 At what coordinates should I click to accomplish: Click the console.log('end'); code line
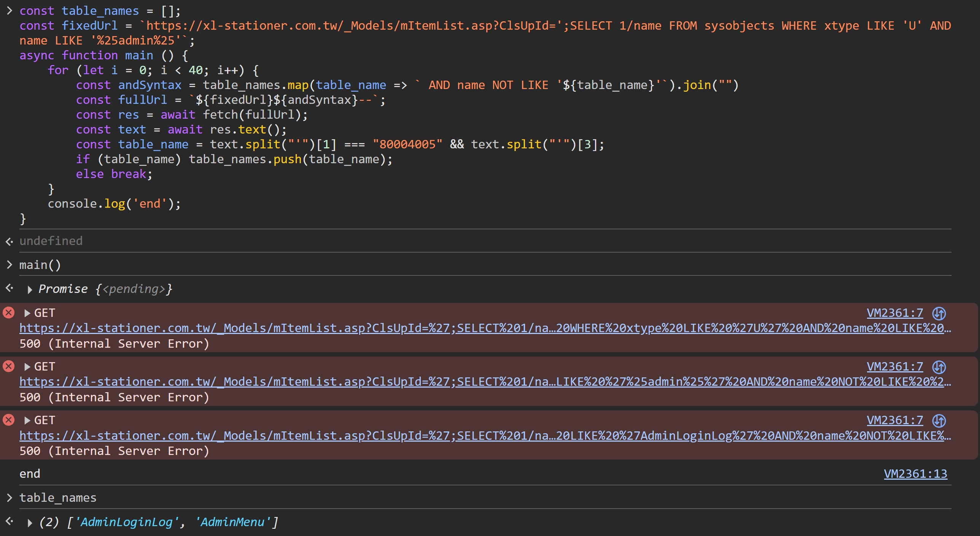(114, 204)
